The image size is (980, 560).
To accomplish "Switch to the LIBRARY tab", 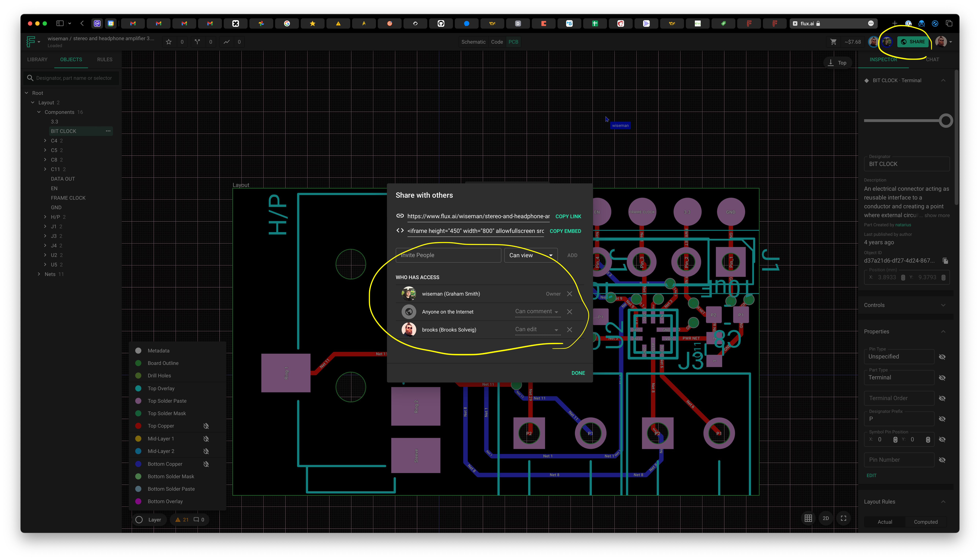I will click(x=37, y=60).
